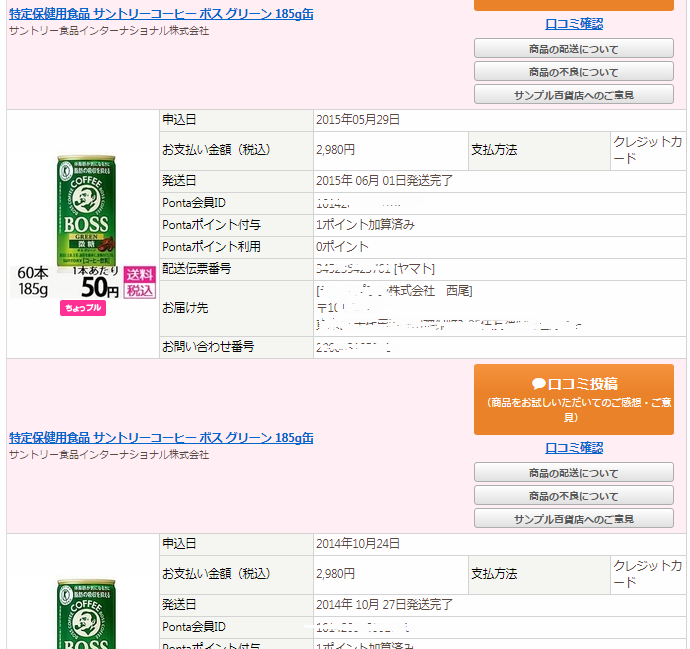Click サントリー食品インターナショナル株式会社 above the 2015年05月29日 order

point(109,31)
